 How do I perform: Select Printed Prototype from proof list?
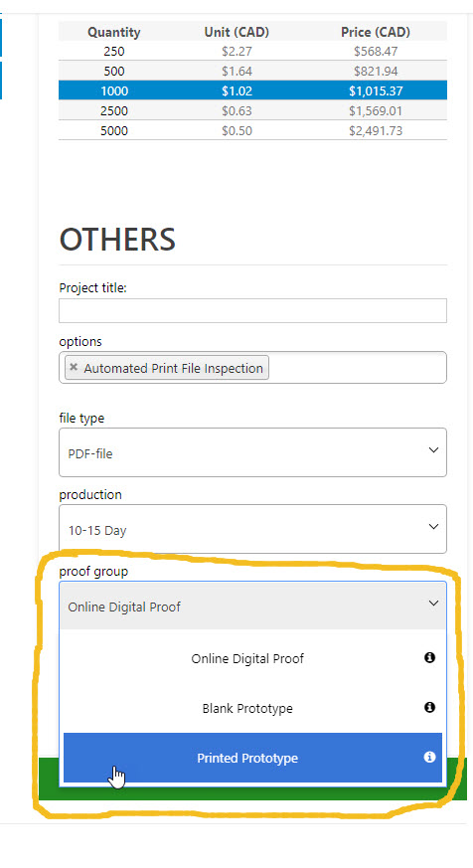(x=252, y=758)
